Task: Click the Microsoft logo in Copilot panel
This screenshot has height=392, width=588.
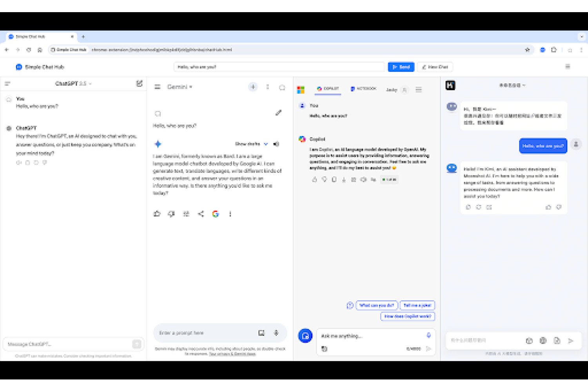Action: click(x=301, y=90)
